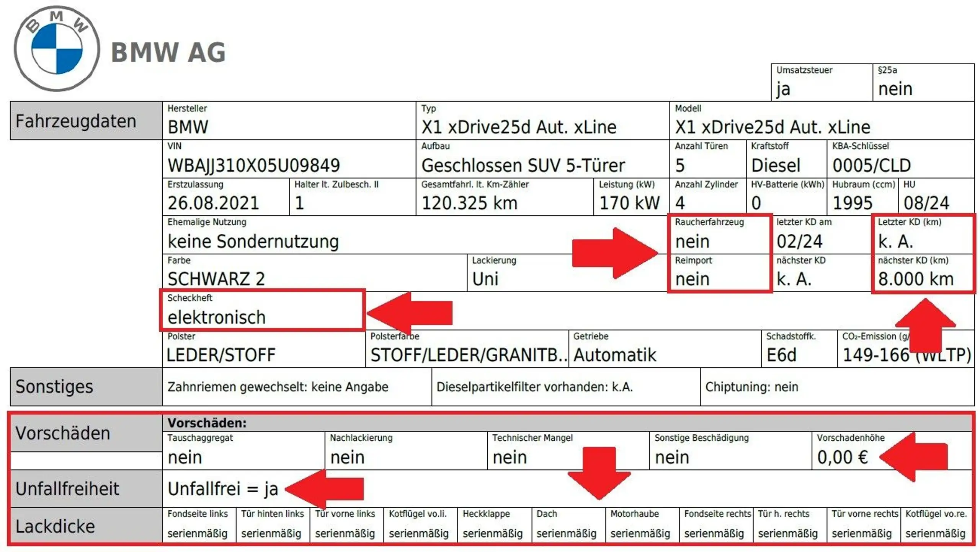Select Halter lt. Zulbesch. II value 1
Screen dimensions: 980x552
299,203
